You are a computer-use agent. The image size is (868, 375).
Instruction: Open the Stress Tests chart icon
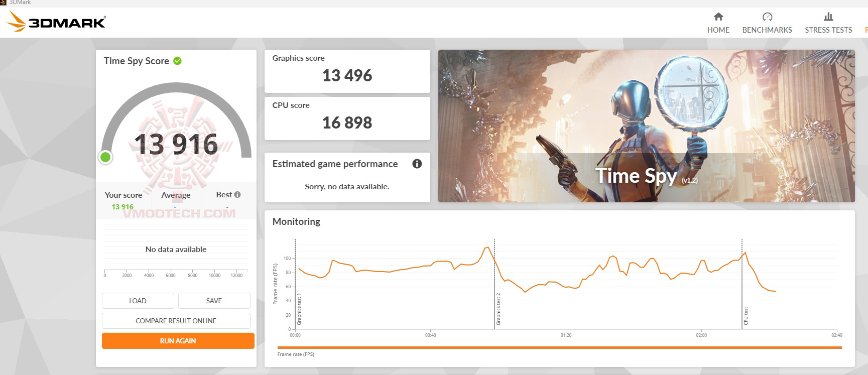point(828,17)
